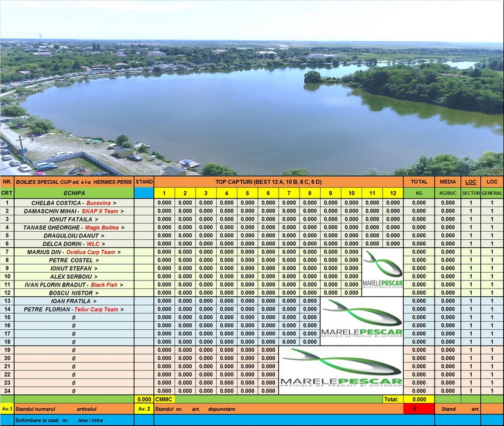Click the green ECHIPA header cell
Screen dimensions: 504x426
(74, 193)
